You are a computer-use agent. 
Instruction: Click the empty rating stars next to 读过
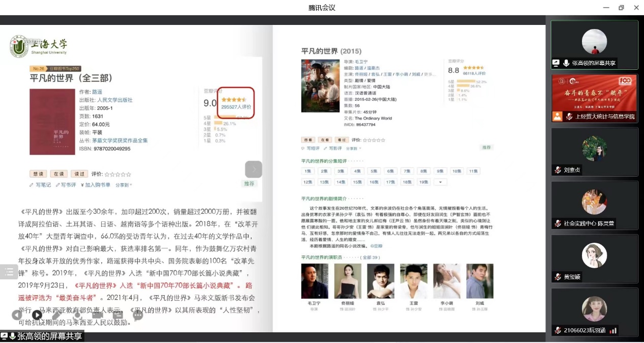[x=118, y=174]
